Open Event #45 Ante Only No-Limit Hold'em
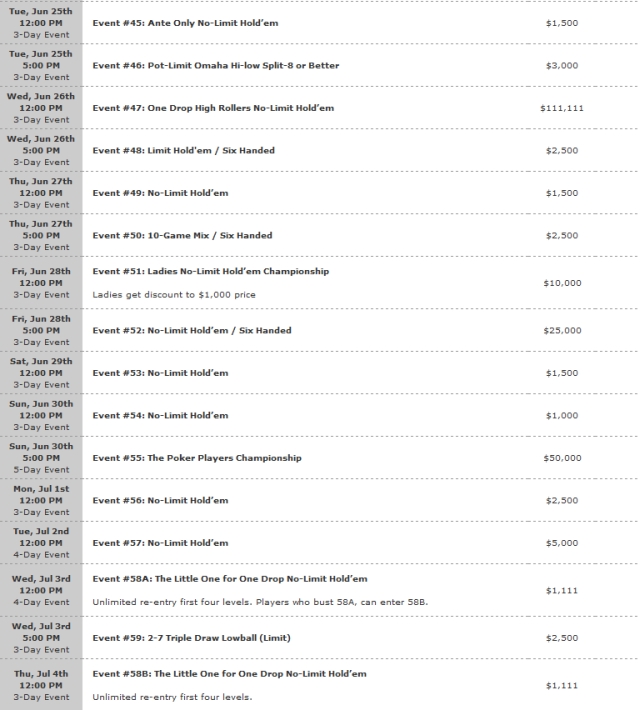Image resolution: width=640 pixels, height=710 pixels. [x=185, y=23]
